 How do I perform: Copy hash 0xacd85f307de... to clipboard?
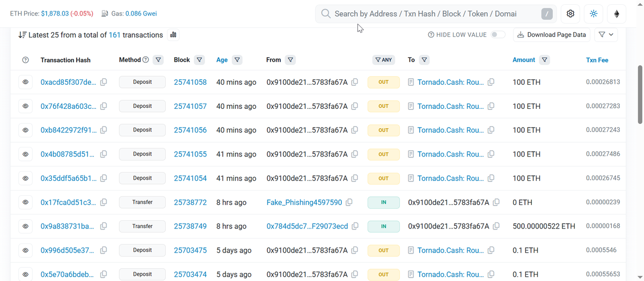[x=104, y=82]
